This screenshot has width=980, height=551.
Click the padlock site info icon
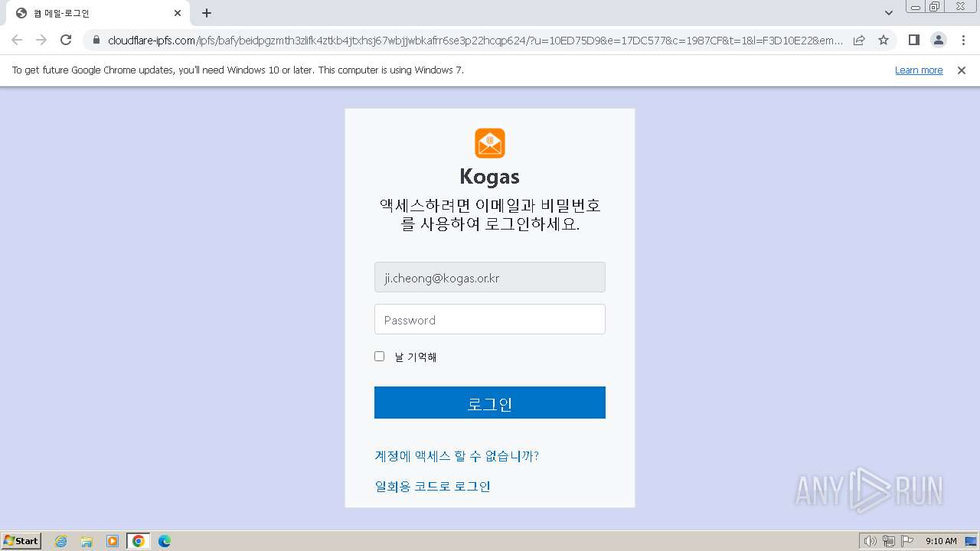pyautogui.click(x=96, y=40)
